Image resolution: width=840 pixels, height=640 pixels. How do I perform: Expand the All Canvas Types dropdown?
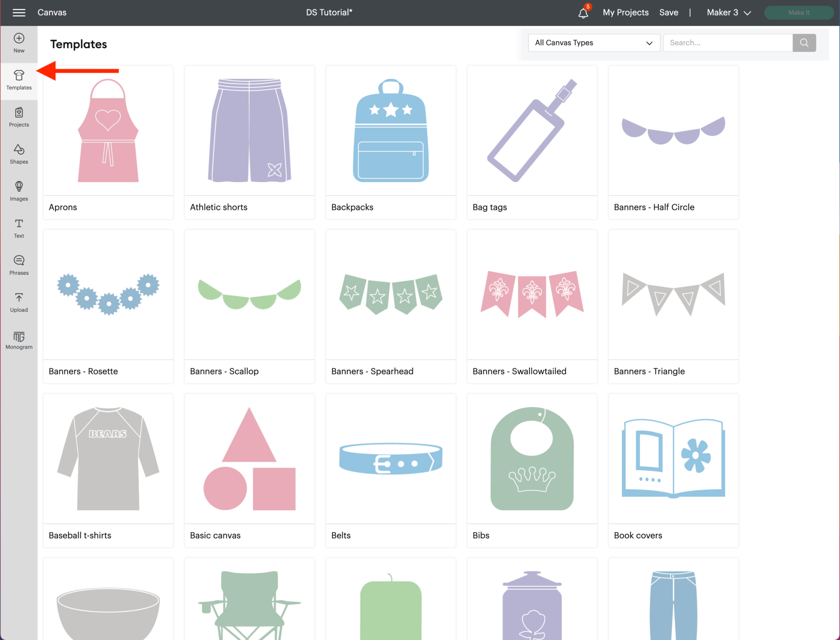pyautogui.click(x=593, y=43)
